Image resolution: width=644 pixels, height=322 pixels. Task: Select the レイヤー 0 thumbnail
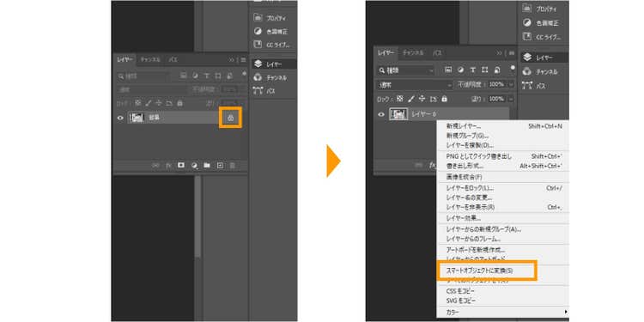click(398, 114)
